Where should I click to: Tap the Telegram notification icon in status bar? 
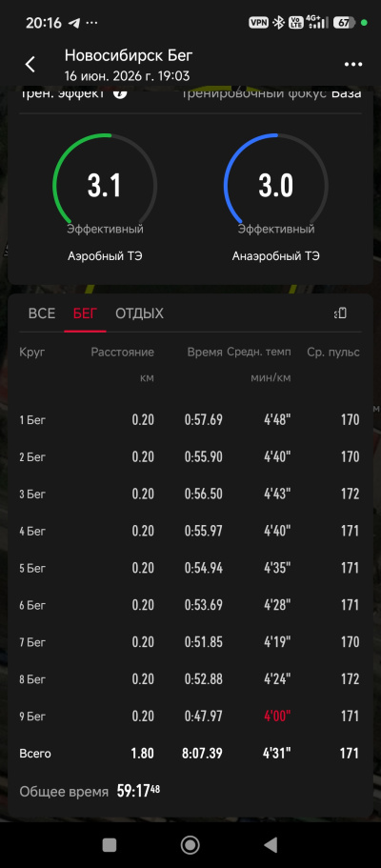(73, 23)
